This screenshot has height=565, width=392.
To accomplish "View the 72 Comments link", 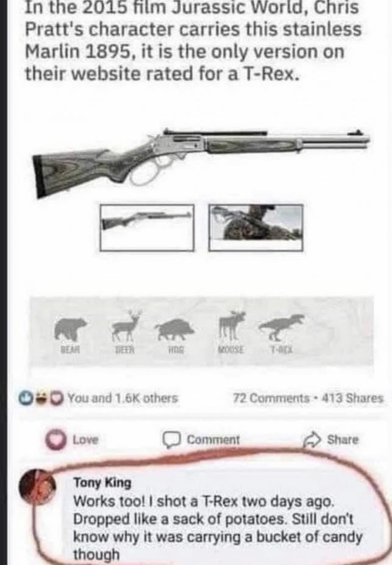I will (x=271, y=398).
